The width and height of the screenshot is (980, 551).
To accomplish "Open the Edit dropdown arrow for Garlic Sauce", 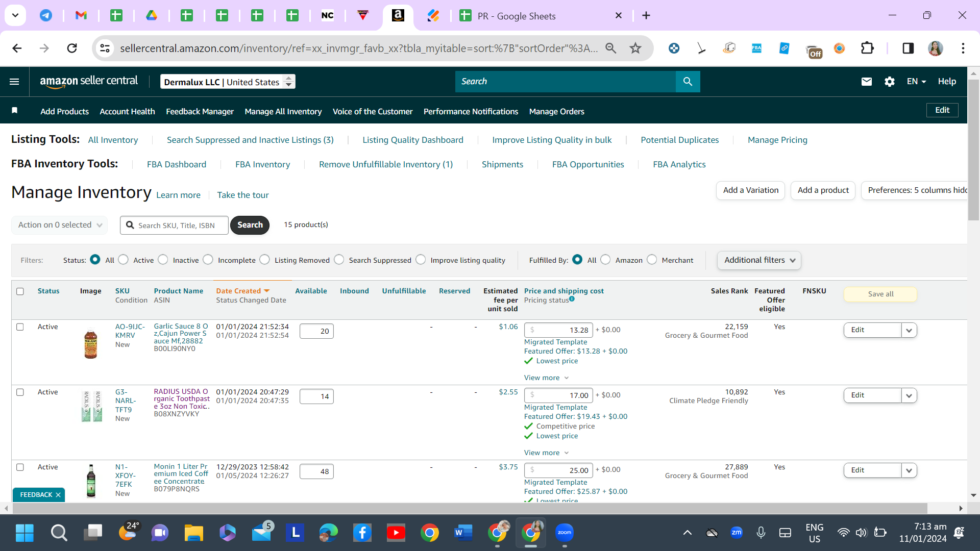I will [909, 330].
